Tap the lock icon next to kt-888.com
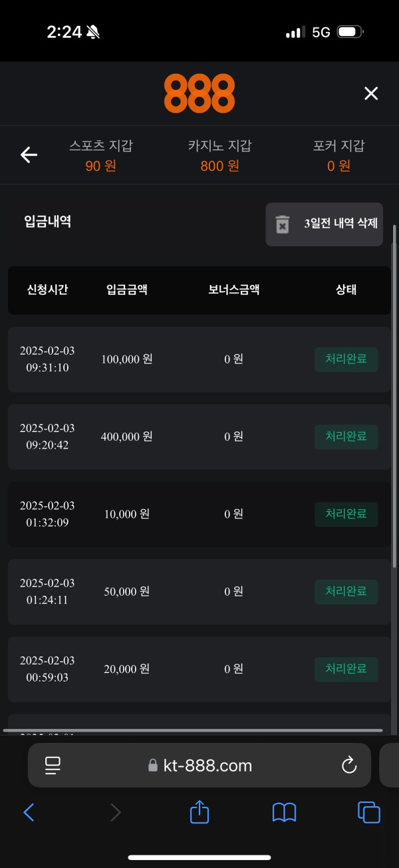 point(154,765)
